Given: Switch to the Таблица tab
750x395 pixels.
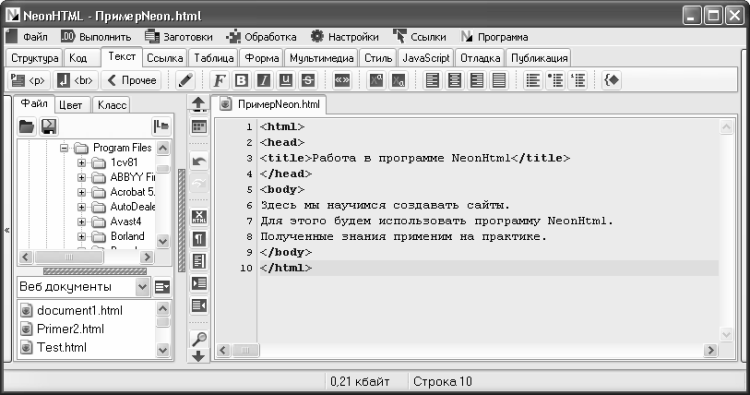Looking at the screenshot, I should point(213,58).
